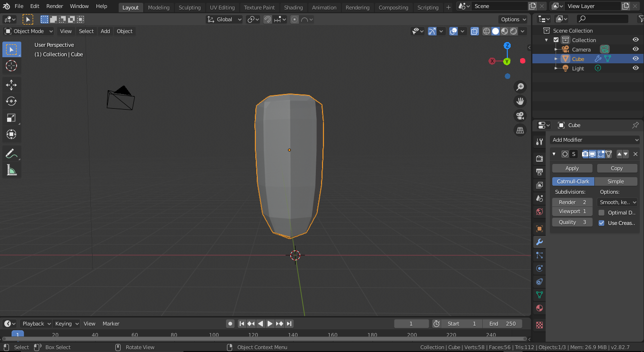Screen dimensions: 644x352
Task: Open the Object Constraints tab
Action: click(539, 282)
